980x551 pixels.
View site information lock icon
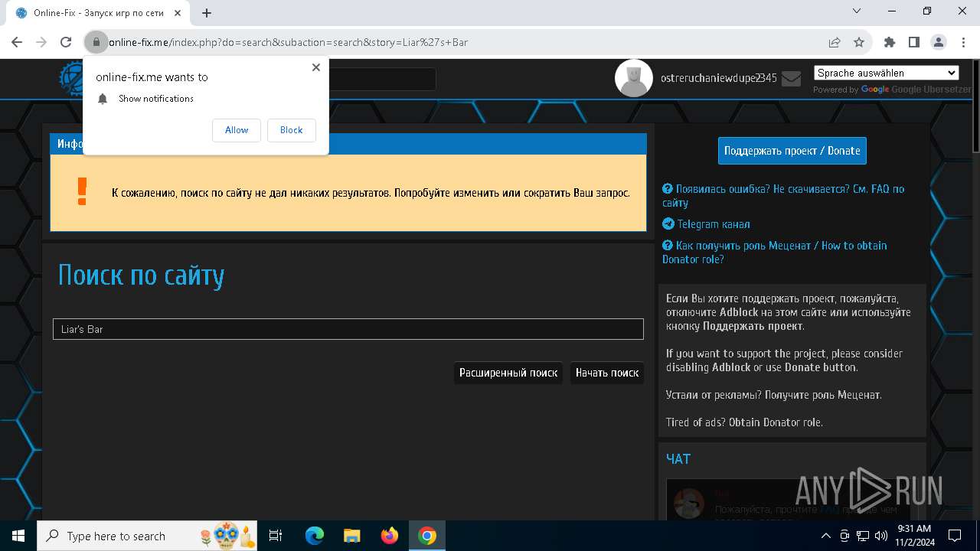[96, 42]
